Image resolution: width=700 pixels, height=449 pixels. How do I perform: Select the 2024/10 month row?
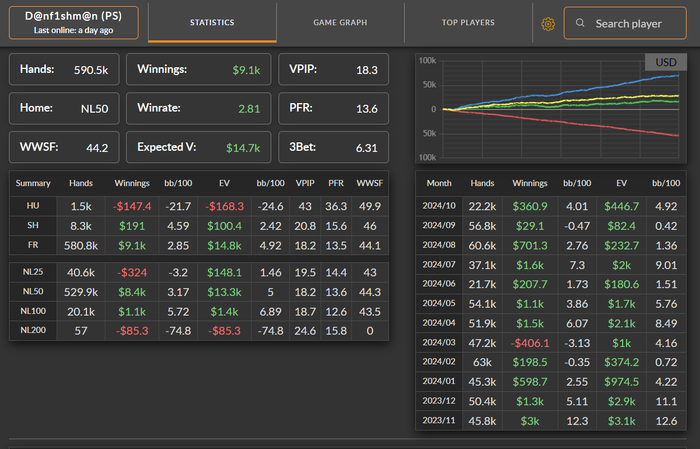[551, 206]
